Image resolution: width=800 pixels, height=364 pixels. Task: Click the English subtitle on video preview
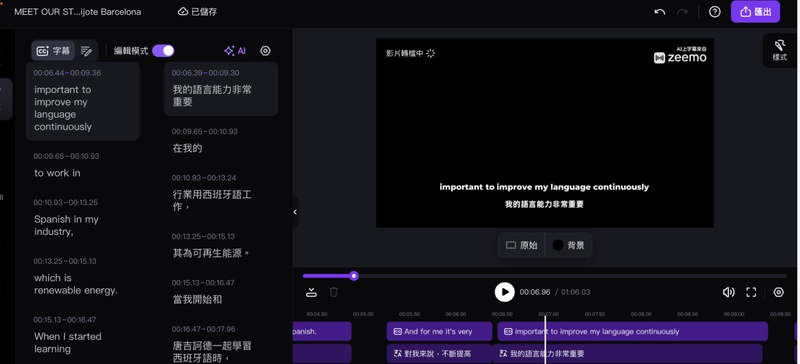544,187
